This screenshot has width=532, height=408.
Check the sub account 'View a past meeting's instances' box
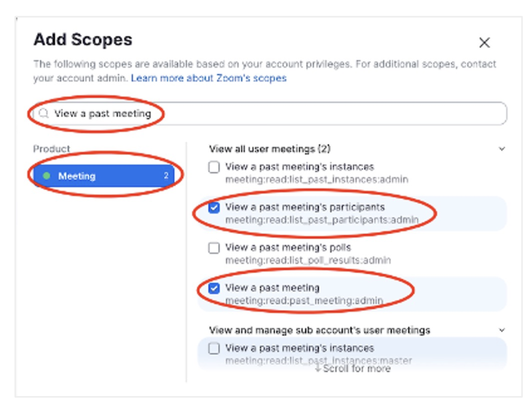pos(214,349)
